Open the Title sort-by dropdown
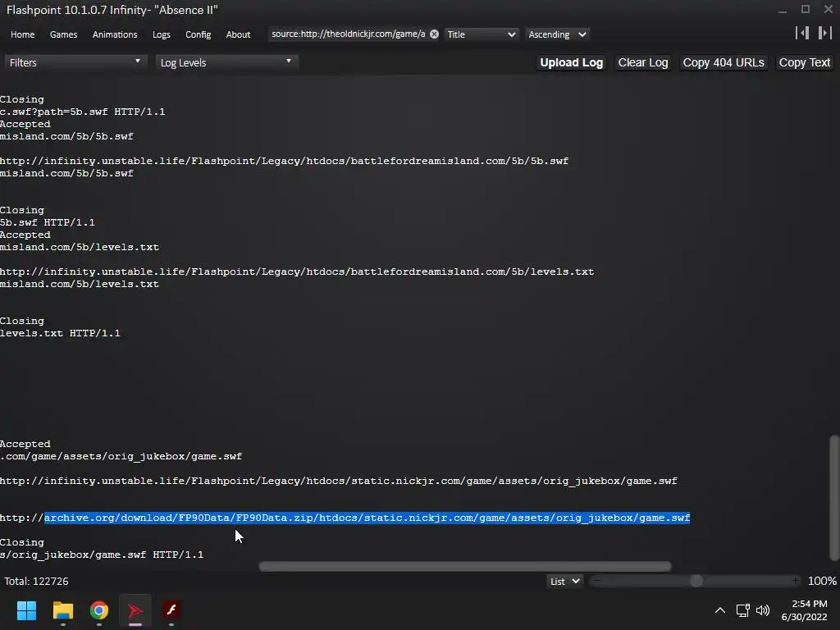Viewport: 840px width, 630px height. pyautogui.click(x=481, y=34)
